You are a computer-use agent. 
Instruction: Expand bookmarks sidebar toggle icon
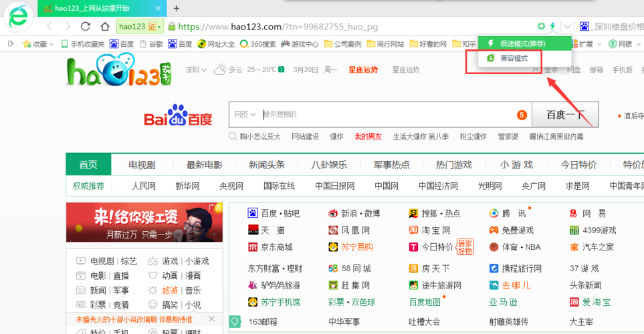click(11, 43)
